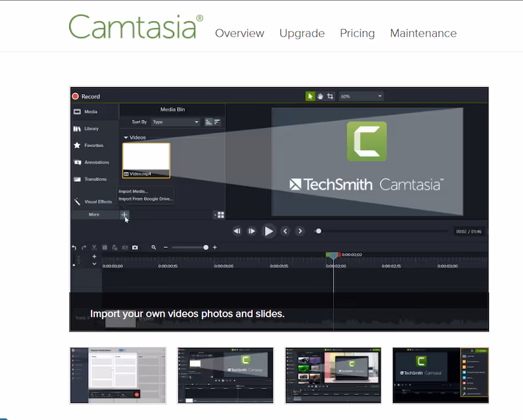The image size is (523, 420).
Task: Expand the chevron under the add-track icon
Action: pos(94,264)
